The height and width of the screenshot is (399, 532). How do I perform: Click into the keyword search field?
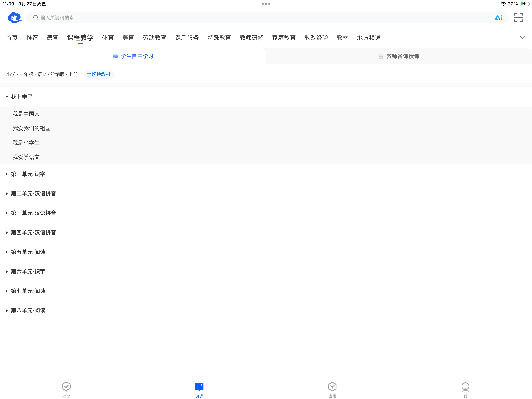(267, 17)
